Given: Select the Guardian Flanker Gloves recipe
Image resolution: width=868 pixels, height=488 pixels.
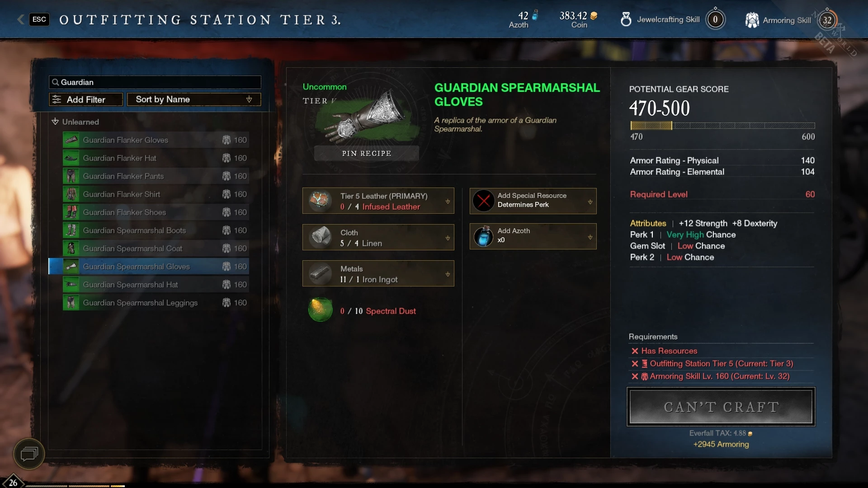Looking at the screenshot, I should [156, 140].
